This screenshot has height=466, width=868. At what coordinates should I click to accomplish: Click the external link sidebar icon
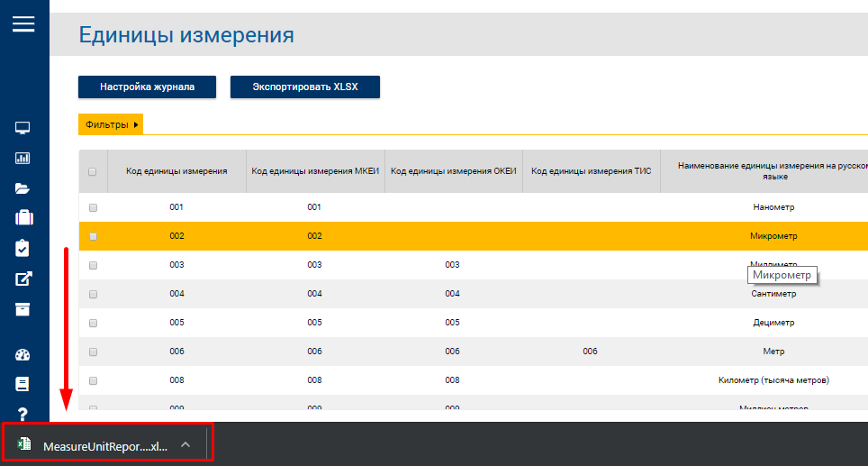(23, 279)
